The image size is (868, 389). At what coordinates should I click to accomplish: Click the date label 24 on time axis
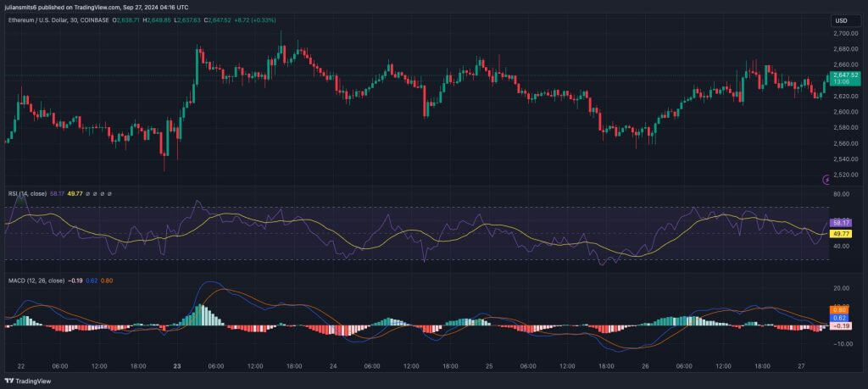[333, 366]
